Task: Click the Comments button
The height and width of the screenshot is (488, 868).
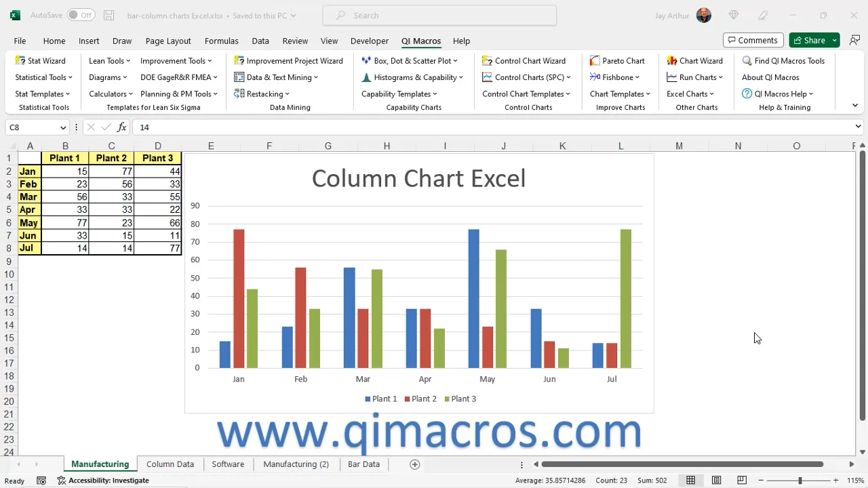Action: tap(753, 40)
